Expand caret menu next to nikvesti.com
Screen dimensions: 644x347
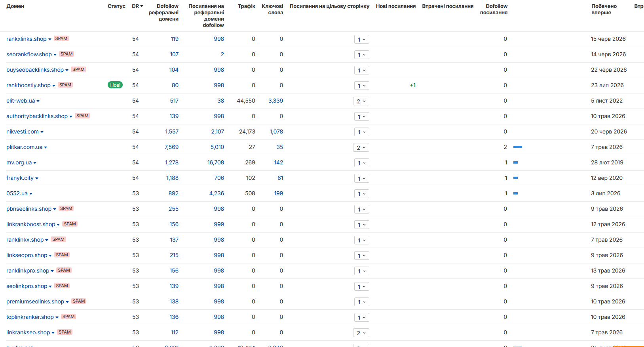click(x=42, y=132)
